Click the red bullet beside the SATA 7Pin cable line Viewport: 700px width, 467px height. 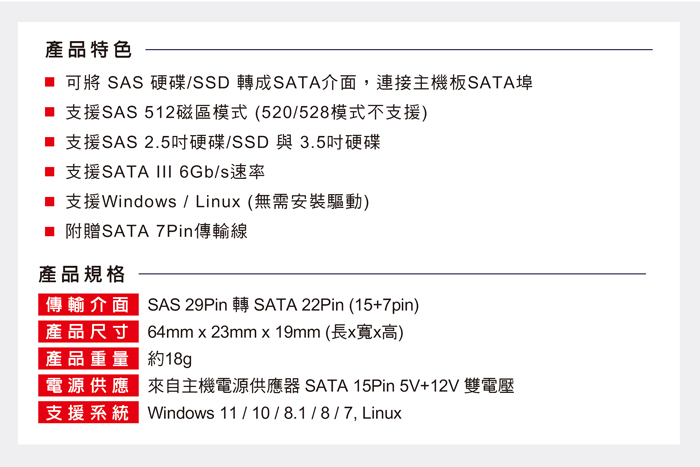point(48,232)
